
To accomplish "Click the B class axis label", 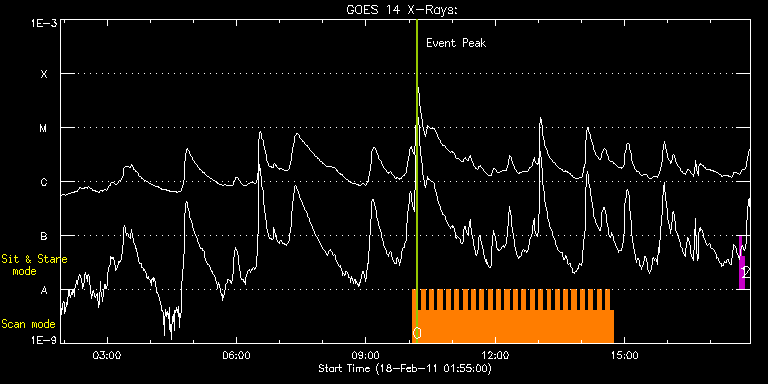I will (44, 236).
